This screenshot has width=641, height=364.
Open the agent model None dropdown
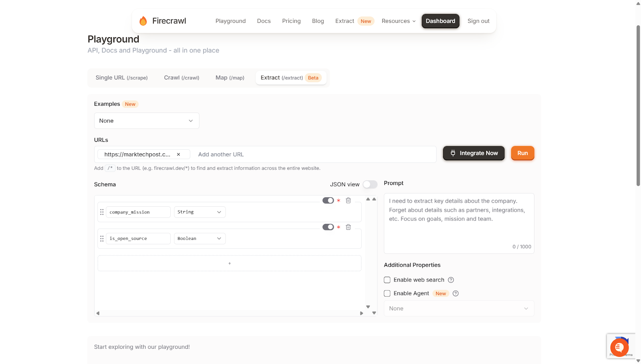tap(459, 309)
